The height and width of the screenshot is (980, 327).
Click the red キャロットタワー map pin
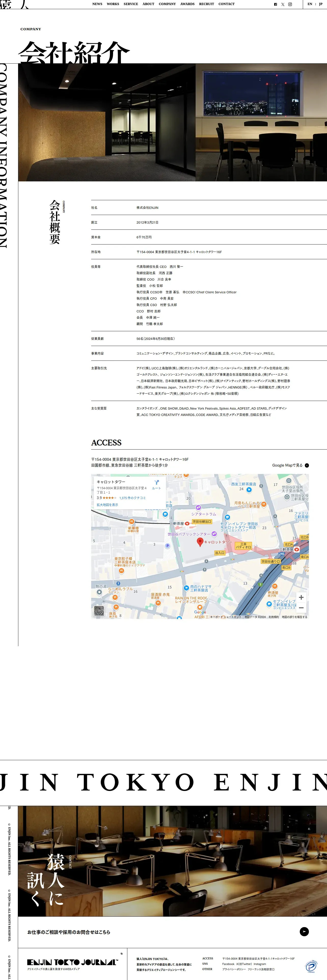(x=200, y=542)
